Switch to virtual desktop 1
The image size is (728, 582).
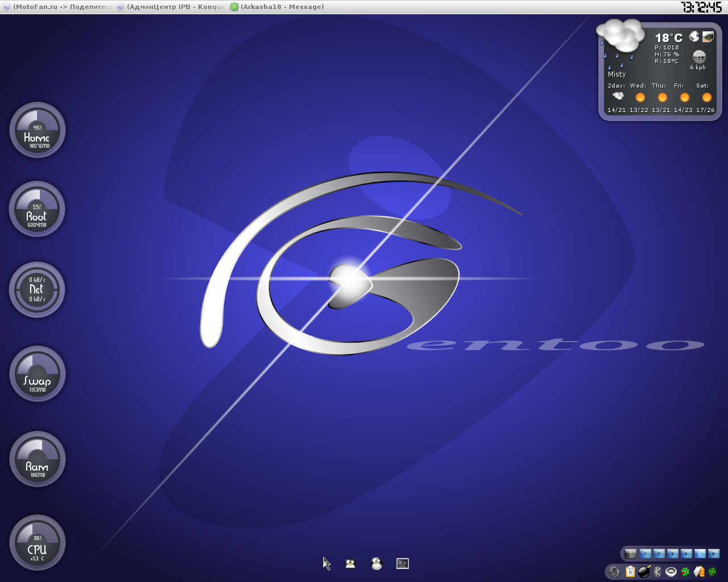tap(645, 554)
